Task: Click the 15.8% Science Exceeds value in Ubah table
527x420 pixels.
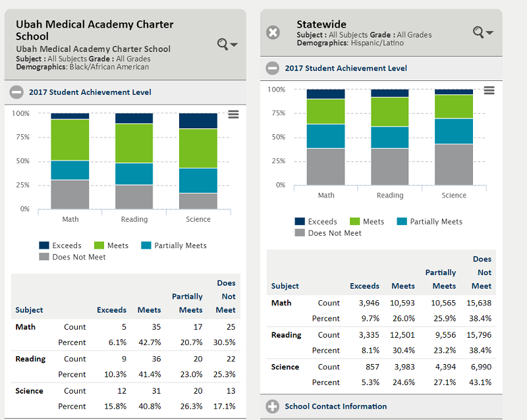Action: (115, 406)
